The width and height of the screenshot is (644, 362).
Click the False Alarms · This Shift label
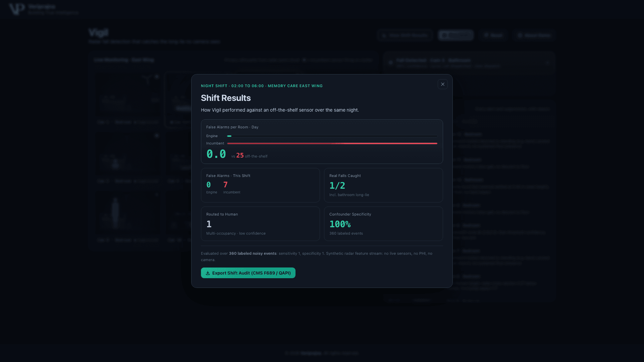(228, 176)
